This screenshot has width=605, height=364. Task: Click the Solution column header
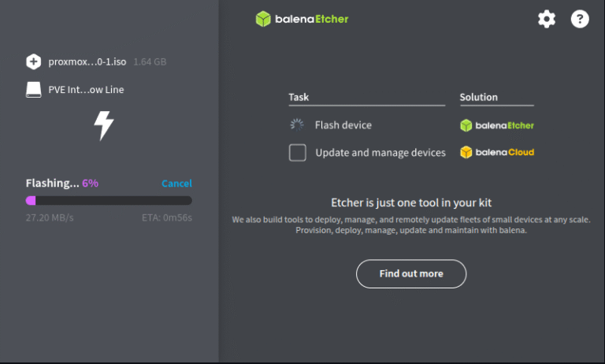click(x=478, y=97)
